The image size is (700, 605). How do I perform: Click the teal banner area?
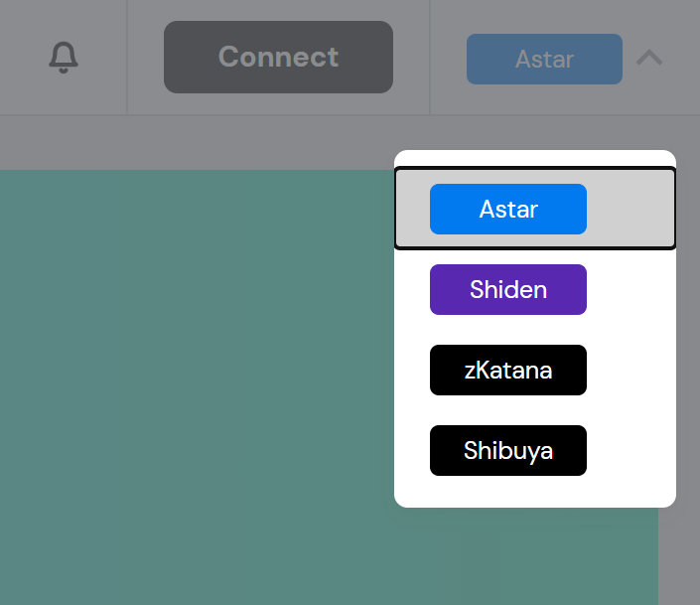click(x=199, y=387)
